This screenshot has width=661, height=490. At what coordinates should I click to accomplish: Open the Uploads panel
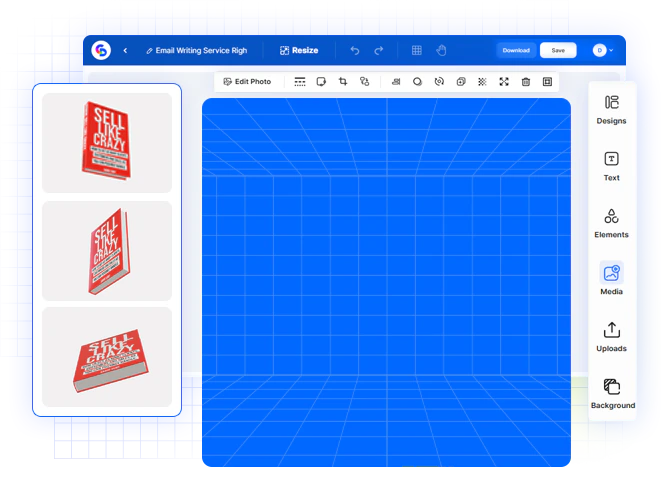[x=611, y=337]
